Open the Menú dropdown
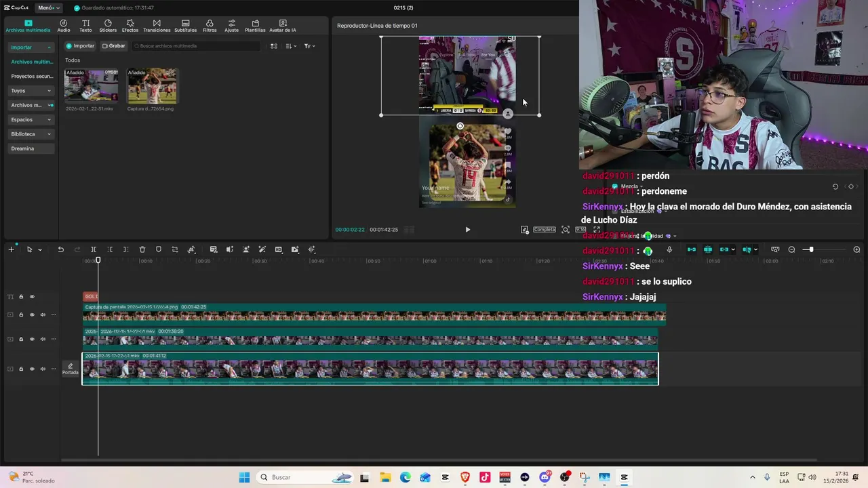 (x=48, y=7)
